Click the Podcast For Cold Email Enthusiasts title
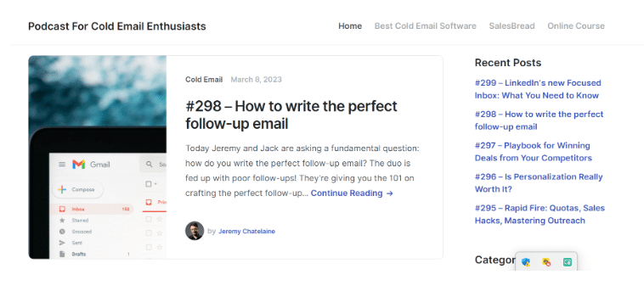Screen dimensions: 644x308 117,26
